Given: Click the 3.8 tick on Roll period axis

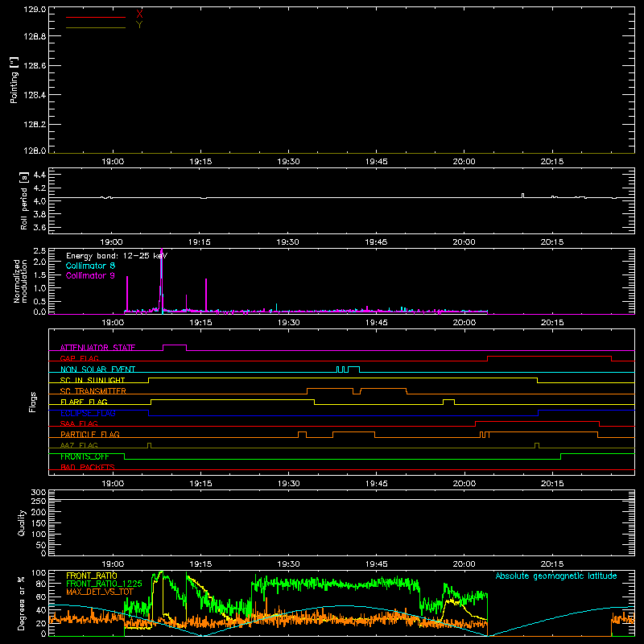Looking at the screenshot, I should click(39, 214).
